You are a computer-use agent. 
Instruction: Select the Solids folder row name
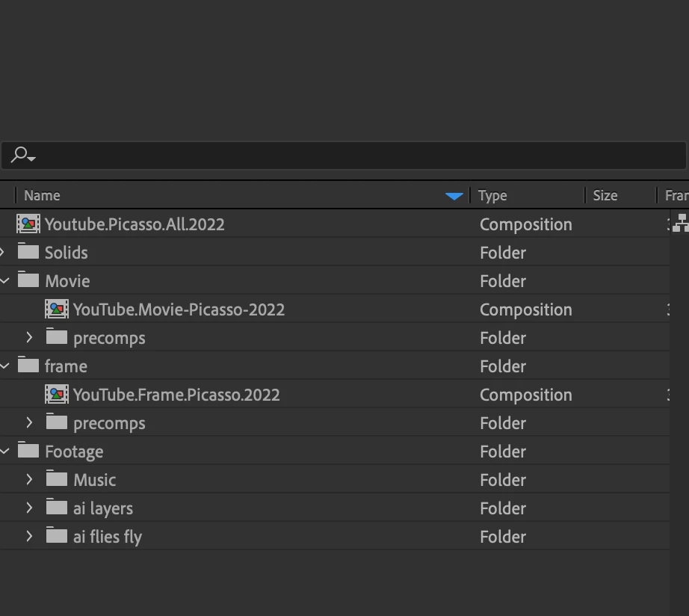pos(67,253)
